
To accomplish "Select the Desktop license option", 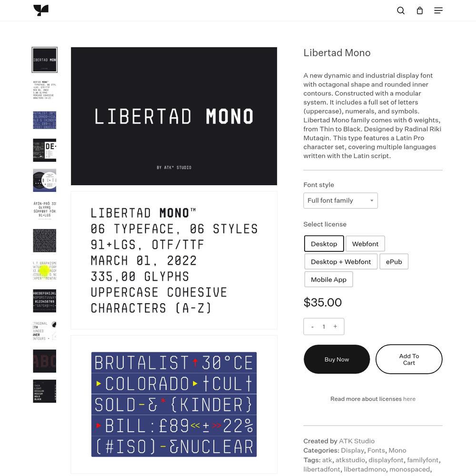I will coord(324,244).
